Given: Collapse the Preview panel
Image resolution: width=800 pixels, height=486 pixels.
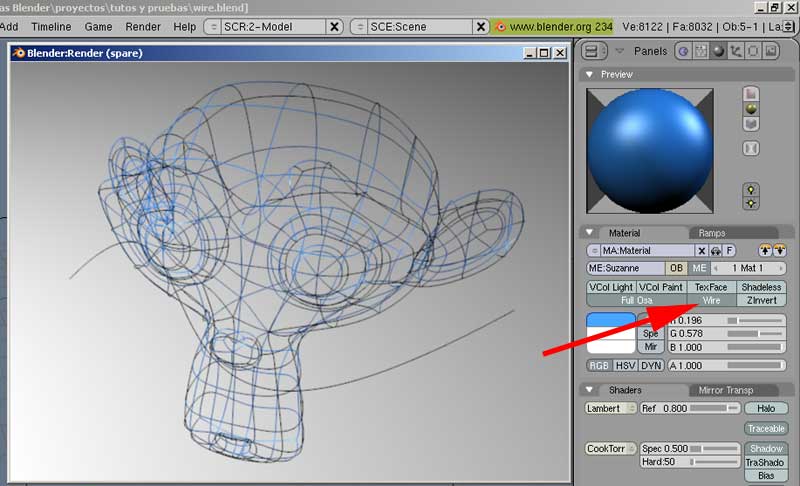Looking at the screenshot, I should [x=589, y=74].
